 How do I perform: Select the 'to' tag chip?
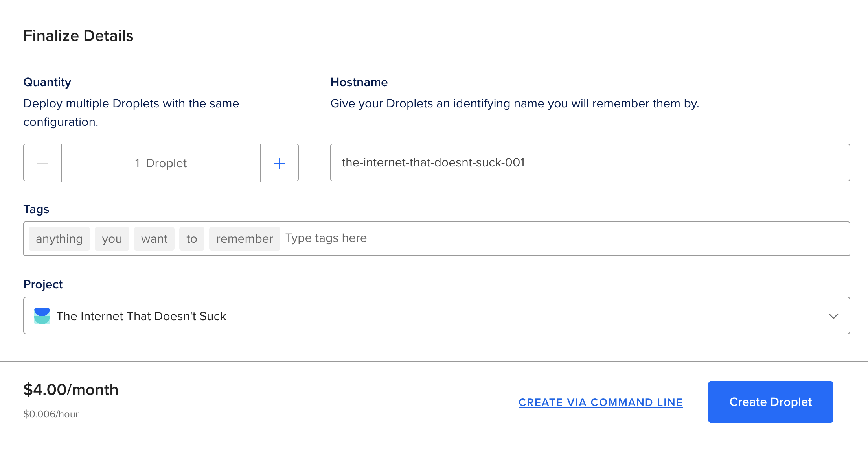pyautogui.click(x=192, y=239)
